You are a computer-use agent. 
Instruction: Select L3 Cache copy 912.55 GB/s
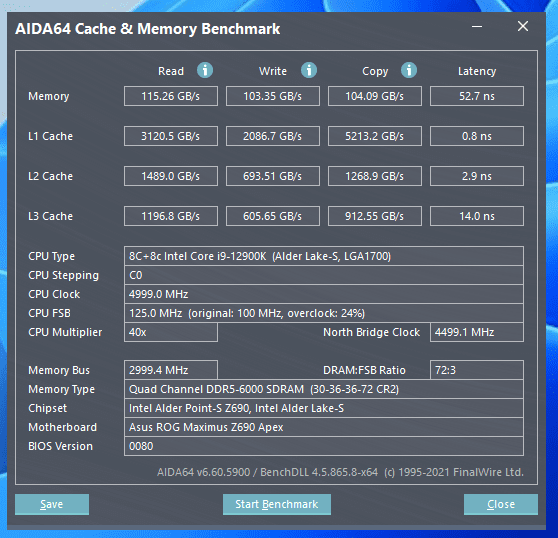coord(375,216)
